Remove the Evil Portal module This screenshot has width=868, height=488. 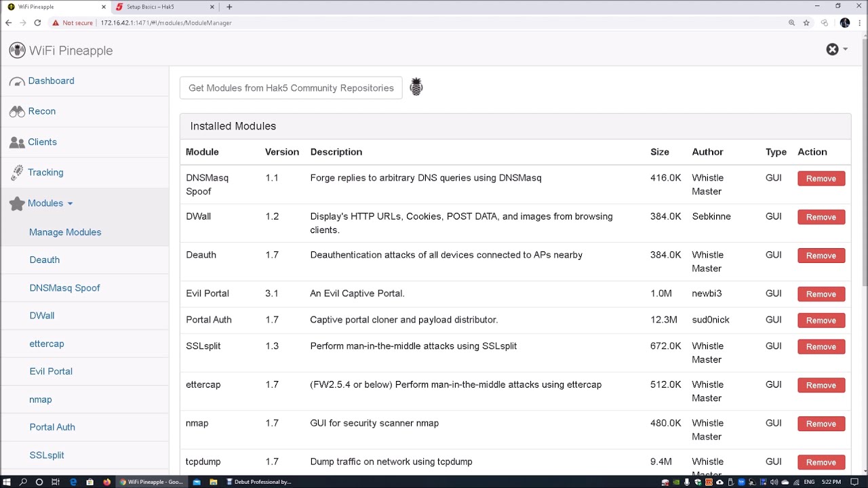pyautogui.click(x=821, y=294)
